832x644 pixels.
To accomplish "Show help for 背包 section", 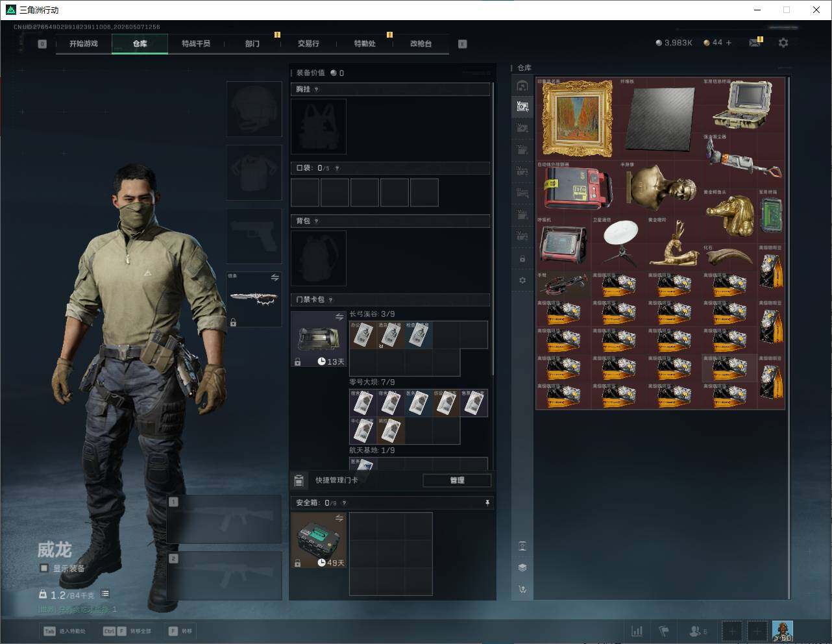I will pyautogui.click(x=316, y=221).
